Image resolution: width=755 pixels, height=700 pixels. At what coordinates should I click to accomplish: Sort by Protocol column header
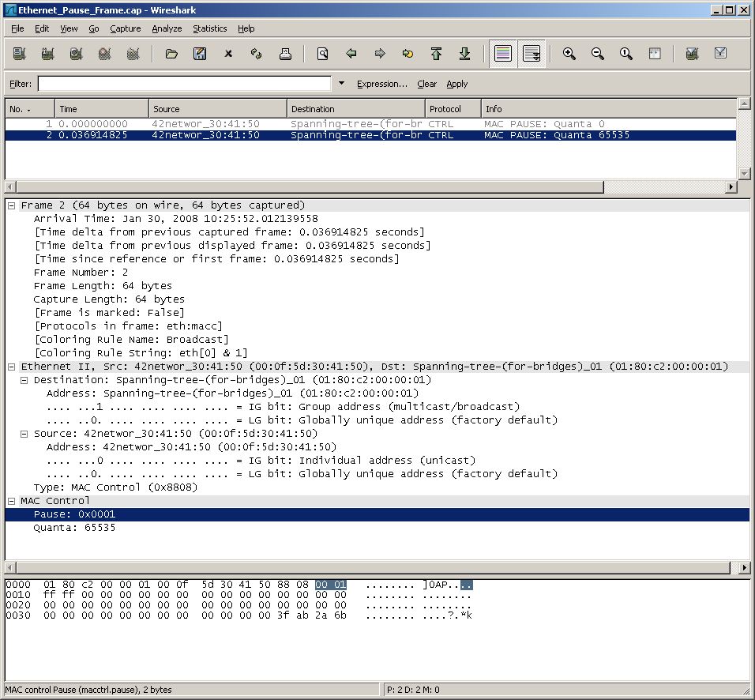coord(453,109)
